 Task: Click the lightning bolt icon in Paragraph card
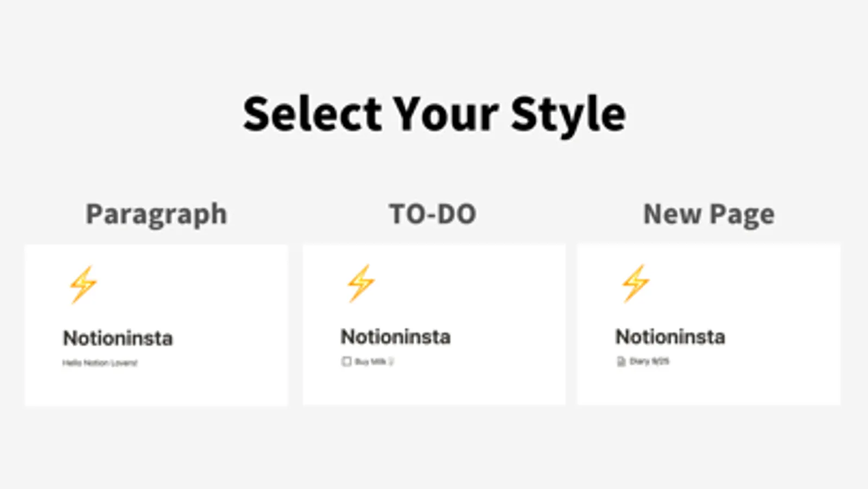coord(83,284)
